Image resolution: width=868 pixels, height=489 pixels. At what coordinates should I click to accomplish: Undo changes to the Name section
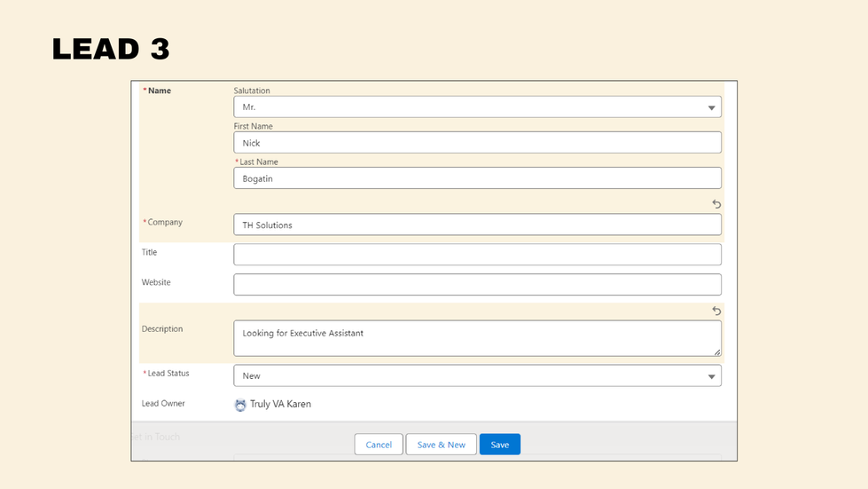[716, 204]
